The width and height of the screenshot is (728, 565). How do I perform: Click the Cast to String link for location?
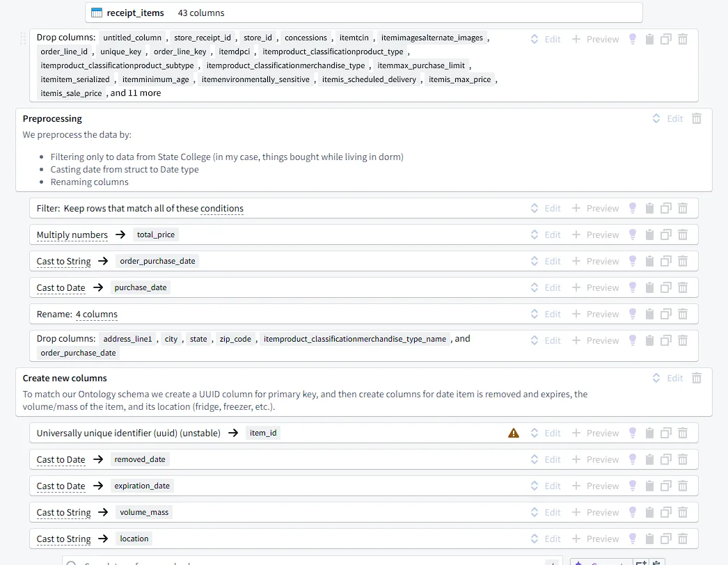click(63, 539)
